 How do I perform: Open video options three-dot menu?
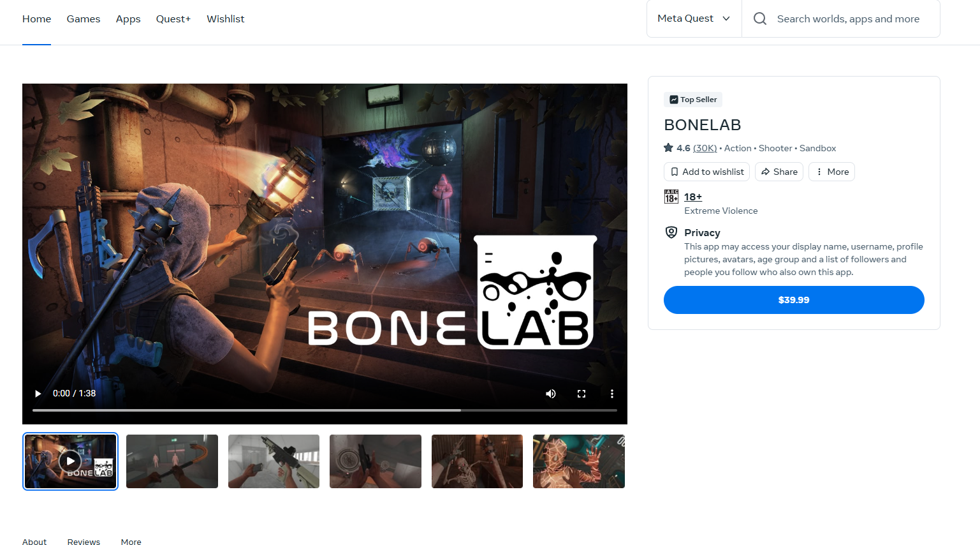pos(612,394)
